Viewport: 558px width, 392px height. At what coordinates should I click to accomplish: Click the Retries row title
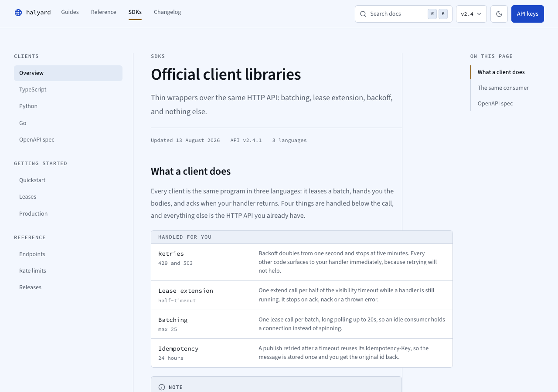(x=171, y=253)
